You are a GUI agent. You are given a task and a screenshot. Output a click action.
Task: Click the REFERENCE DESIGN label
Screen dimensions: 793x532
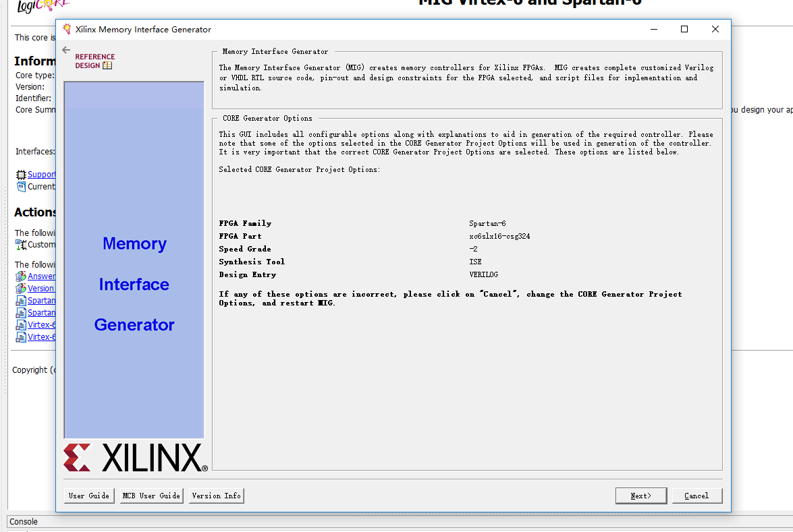click(94, 61)
